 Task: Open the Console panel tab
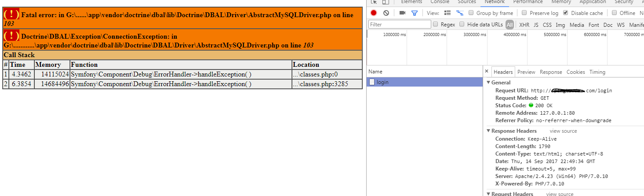point(440,2)
